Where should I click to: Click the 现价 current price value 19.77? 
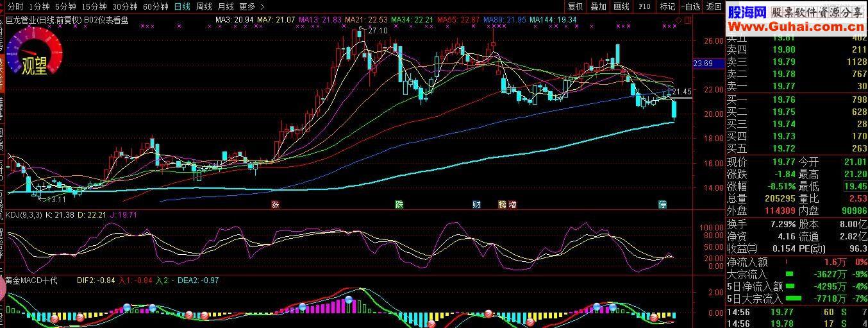click(x=783, y=162)
